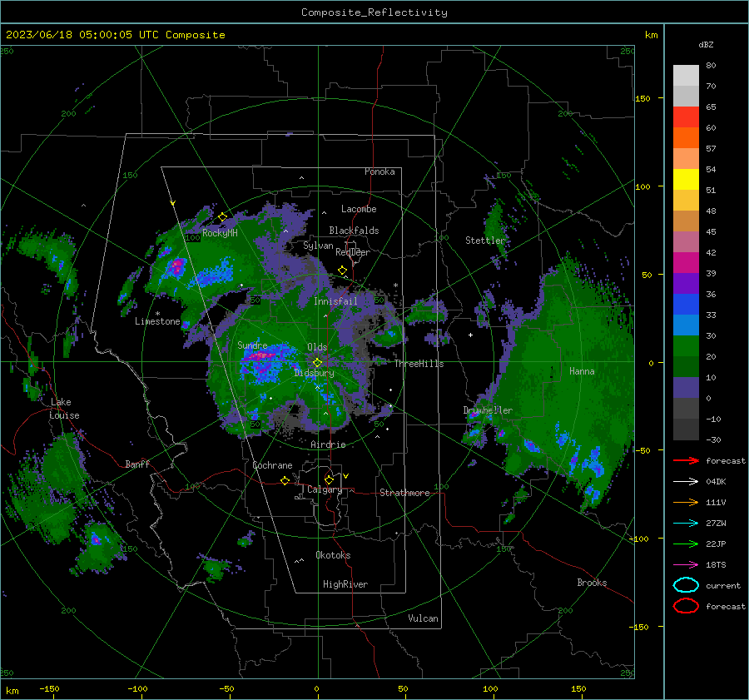Click the RockyMH map label

tap(220, 233)
